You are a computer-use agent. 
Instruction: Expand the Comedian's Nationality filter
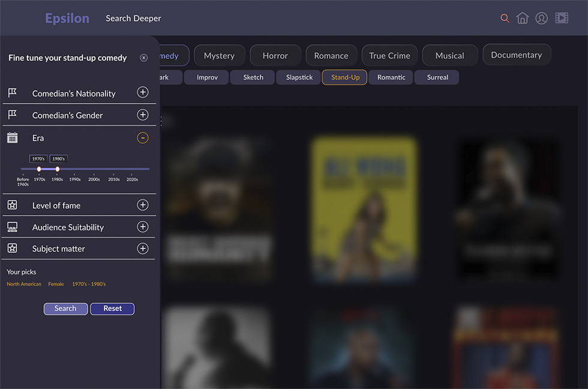(x=143, y=92)
